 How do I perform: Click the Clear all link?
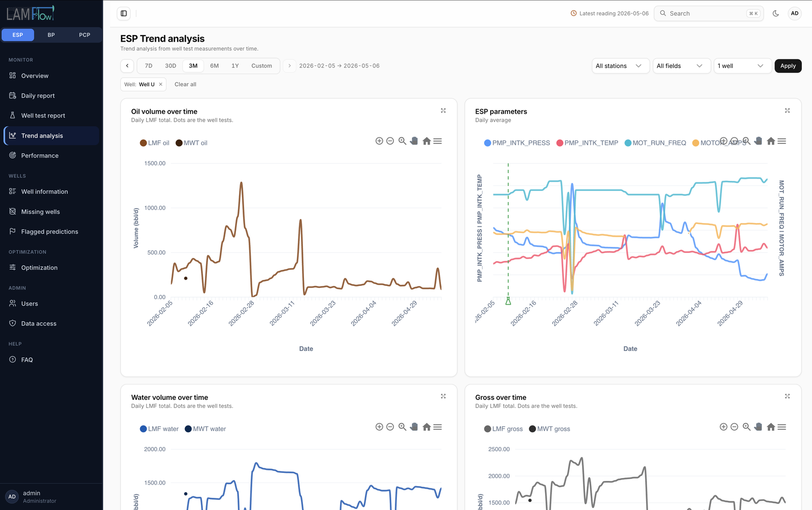point(185,84)
